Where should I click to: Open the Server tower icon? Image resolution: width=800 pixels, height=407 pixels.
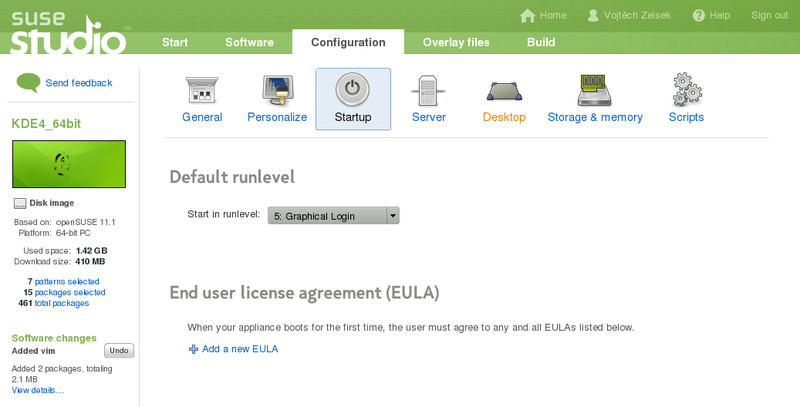click(x=428, y=91)
